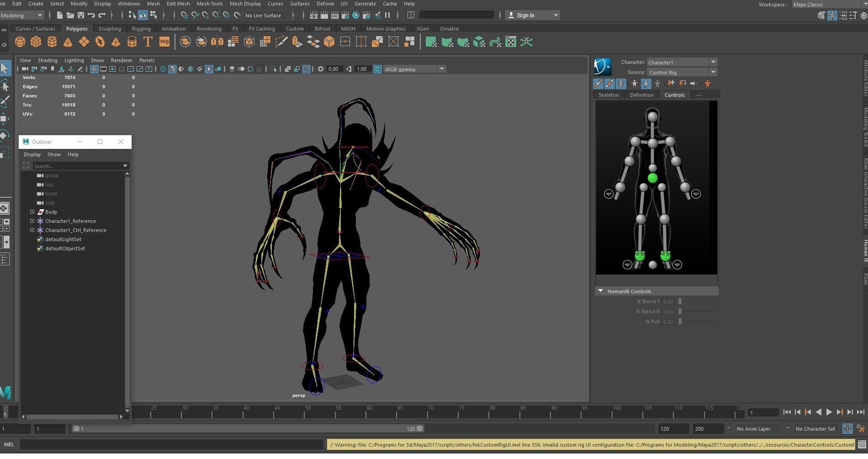Click the Open Scene folder icon
The width and height of the screenshot is (868, 459).
70,15
